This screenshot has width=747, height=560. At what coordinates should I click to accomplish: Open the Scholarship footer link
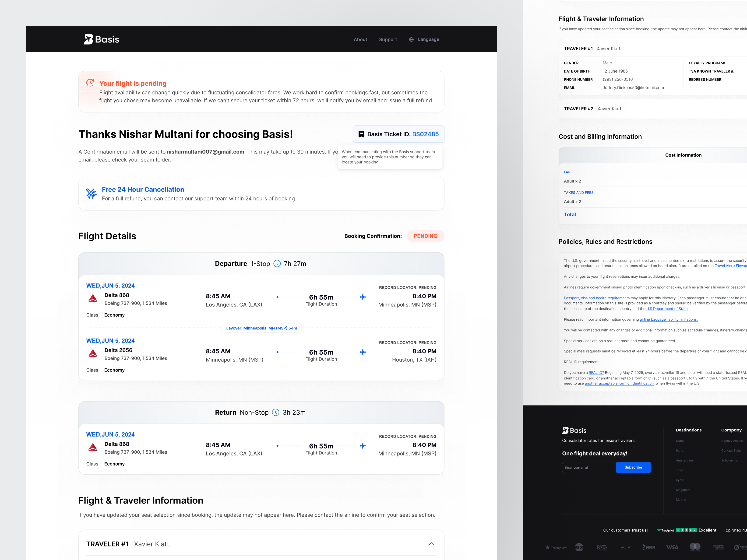click(729, 460)
